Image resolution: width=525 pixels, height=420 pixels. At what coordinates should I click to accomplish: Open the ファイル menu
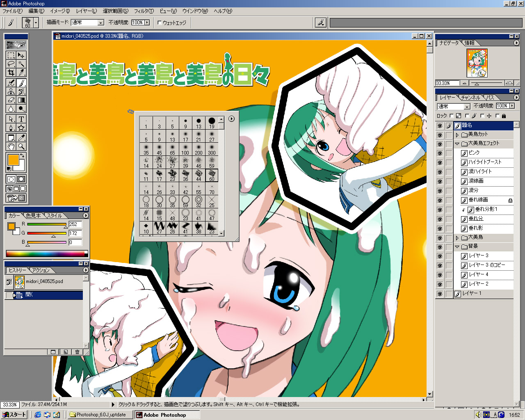(x=12, y=11)
